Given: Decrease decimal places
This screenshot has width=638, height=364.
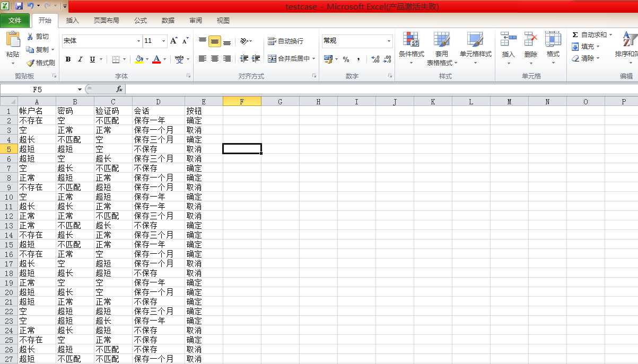Looking at the screenshot, I should click(388, 59).
